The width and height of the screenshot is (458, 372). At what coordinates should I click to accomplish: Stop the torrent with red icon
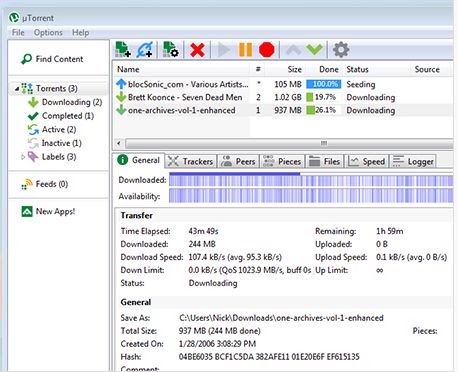point(267,50)
